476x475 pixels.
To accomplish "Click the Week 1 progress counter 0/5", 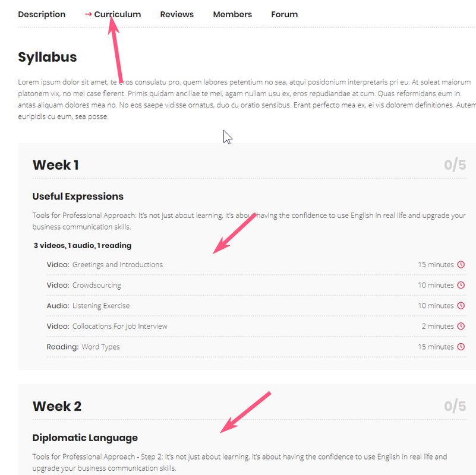I will 455,165.
